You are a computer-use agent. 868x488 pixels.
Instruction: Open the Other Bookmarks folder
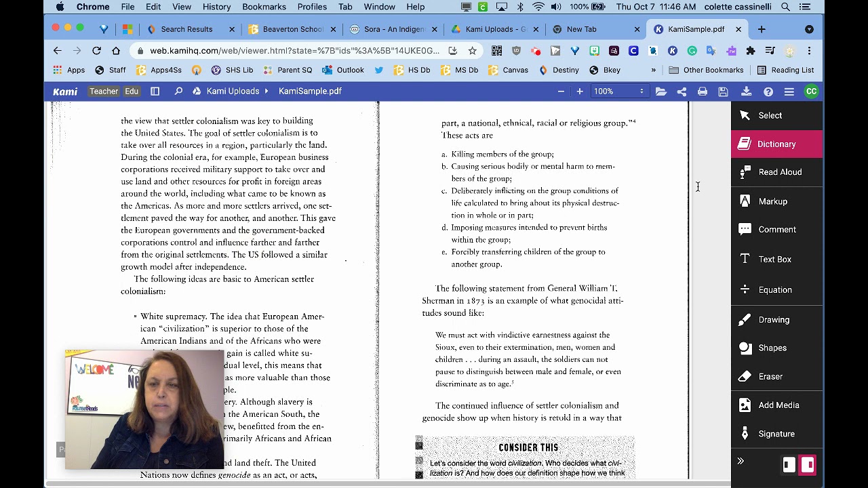pos(706,70)
